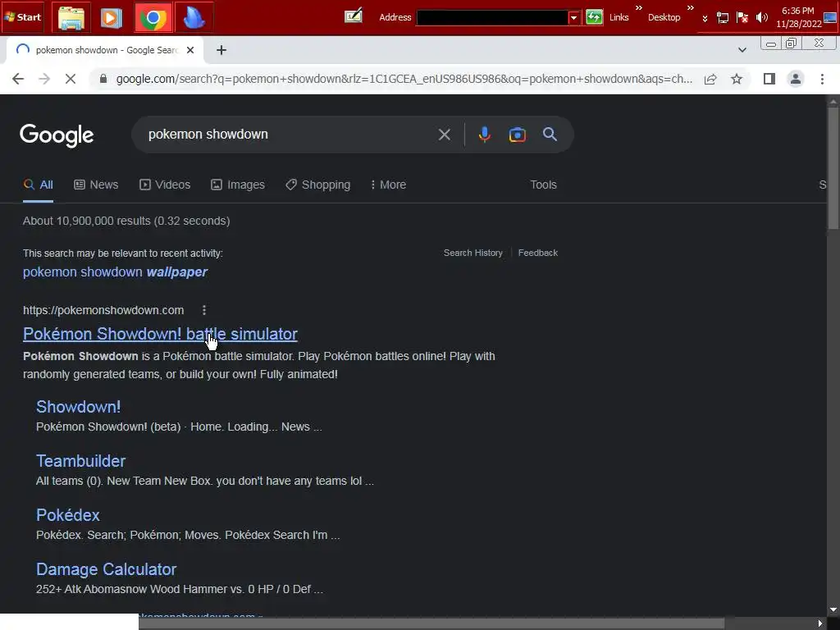Switch to the Videos tab
Viewport: 840px width, 630px height.
tap(165, 185)
